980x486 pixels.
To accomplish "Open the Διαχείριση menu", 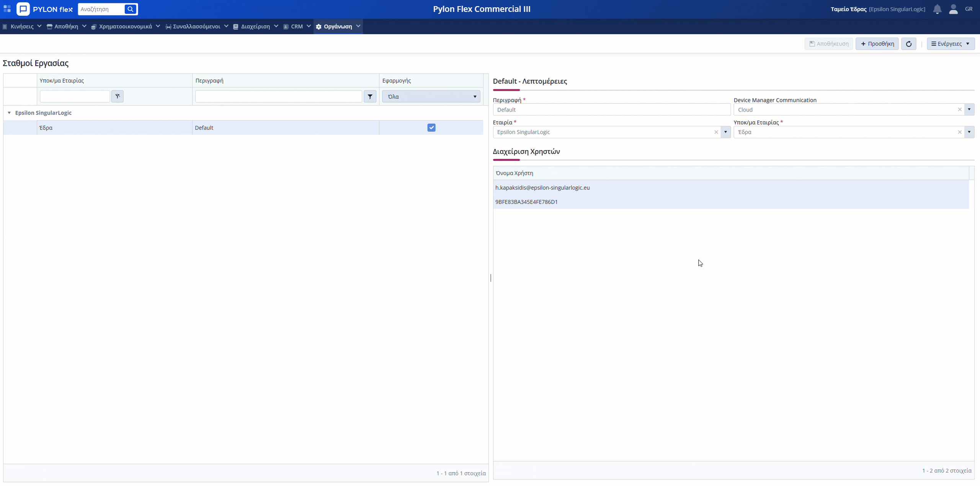I will (x=255, y=26).
